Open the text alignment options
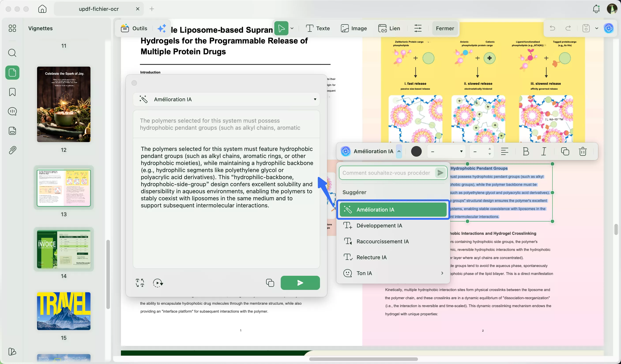The image size is (621, 364). click(504, 152)
